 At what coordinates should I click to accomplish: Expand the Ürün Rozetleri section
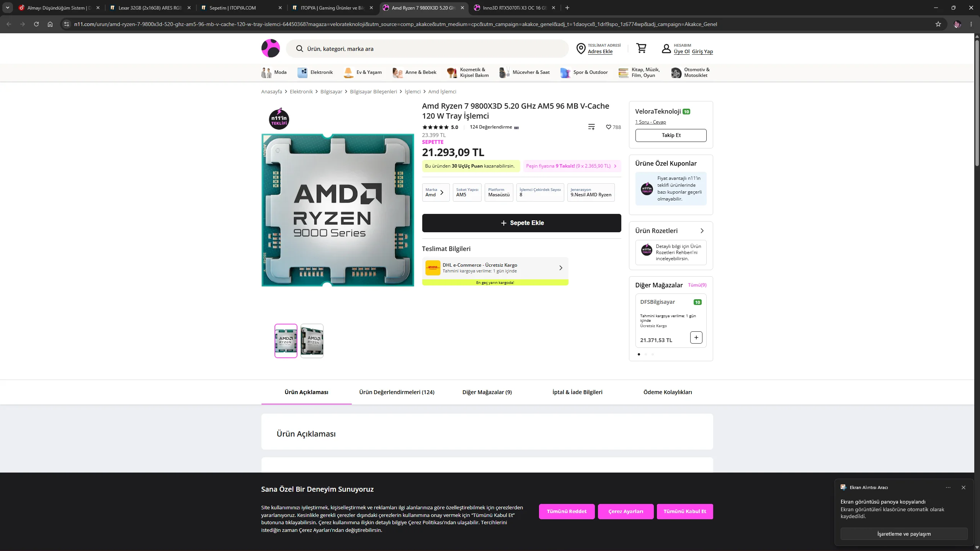pos(702,231)
